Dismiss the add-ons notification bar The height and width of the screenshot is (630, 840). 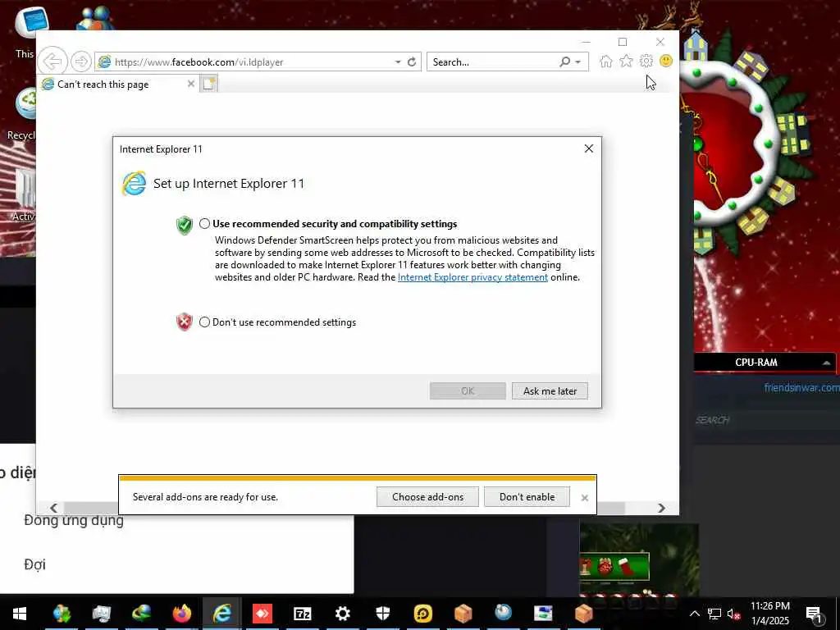pos(584,498)
